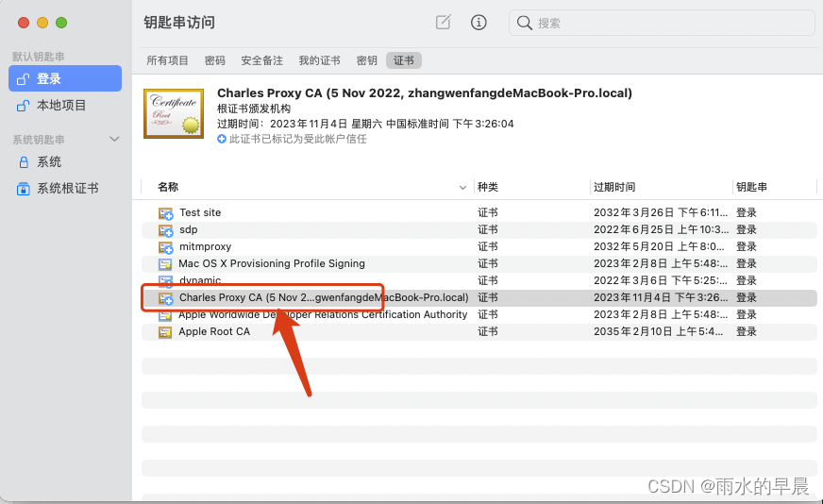Open the 安全备注 tab

[262, 60]
